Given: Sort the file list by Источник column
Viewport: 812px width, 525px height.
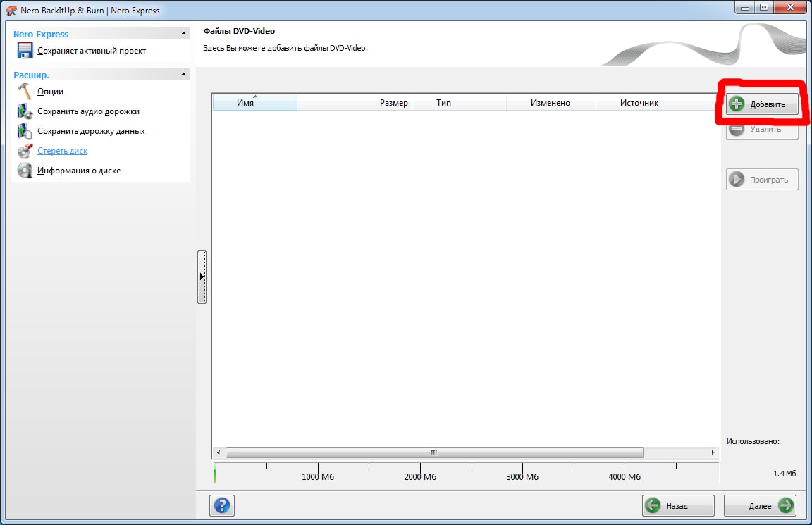Looking at the screenshot, I should [x=656, y=102].
